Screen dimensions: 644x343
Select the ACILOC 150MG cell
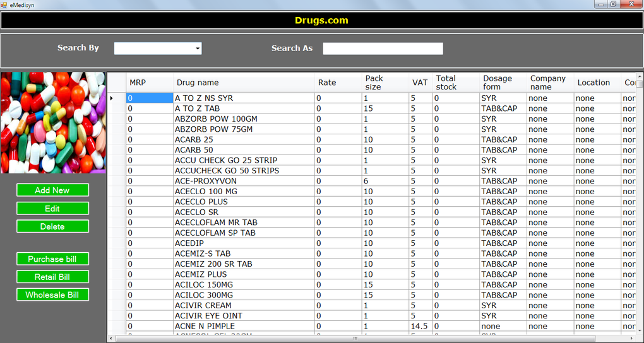click(244, 284)
